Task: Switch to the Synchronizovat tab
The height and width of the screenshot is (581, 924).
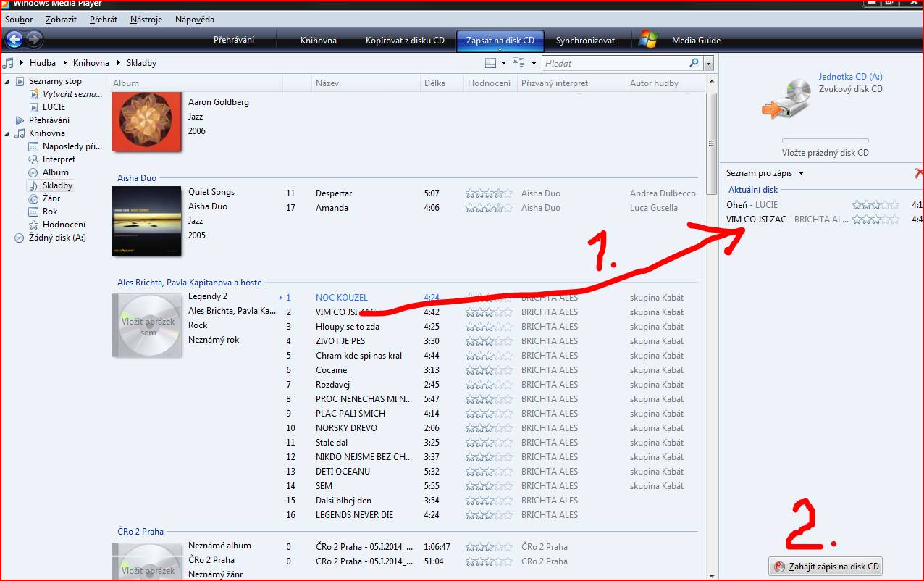Action: pos(585,41)
